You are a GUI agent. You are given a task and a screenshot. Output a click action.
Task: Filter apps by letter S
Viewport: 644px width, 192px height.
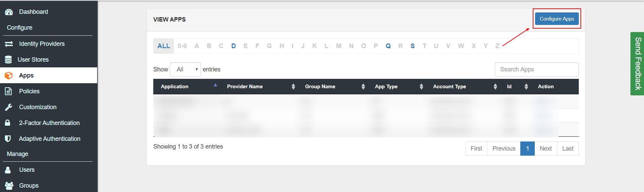[412, 46]
